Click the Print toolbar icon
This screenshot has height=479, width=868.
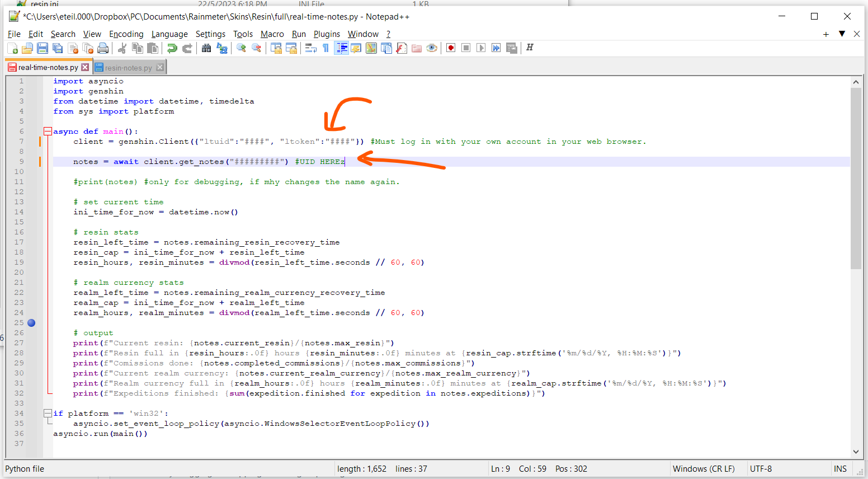pos(103,48)
